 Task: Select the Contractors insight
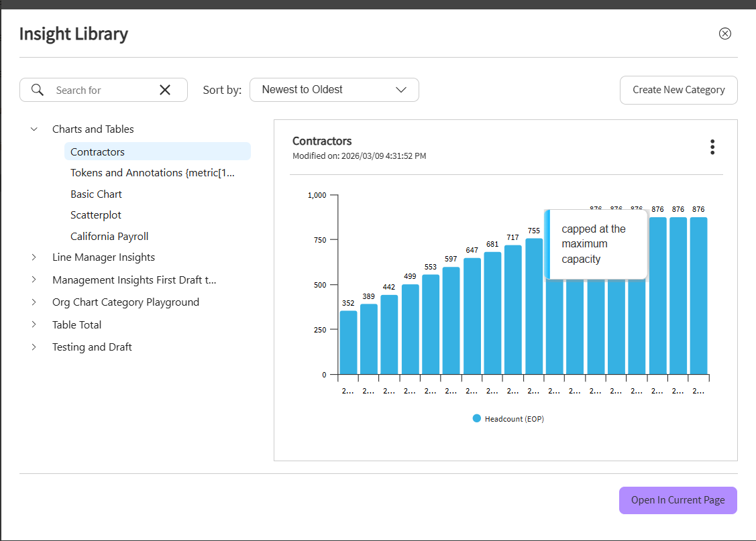(98, 152)
